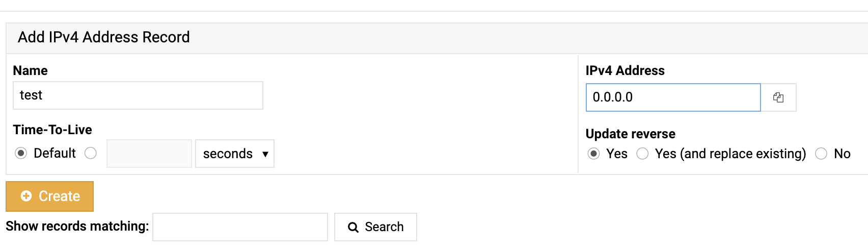Click the plus icon on Create
Screen dimensions: 868x250
(26, 196)
